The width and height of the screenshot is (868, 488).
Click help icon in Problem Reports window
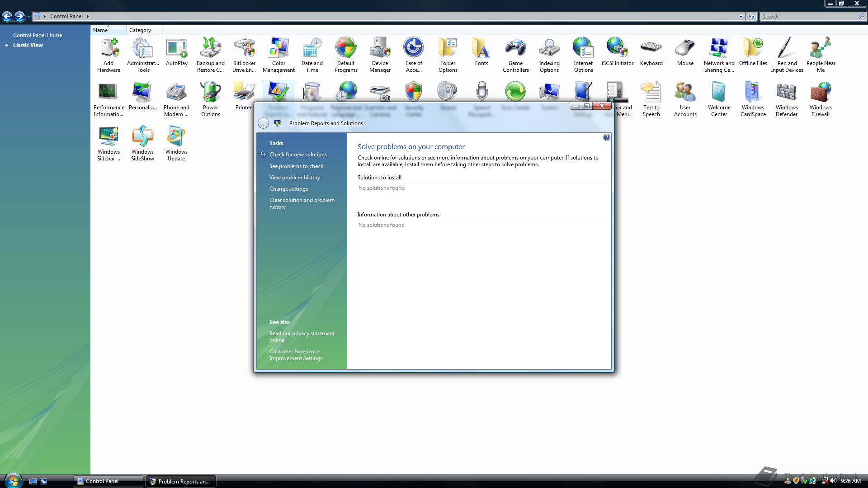[607, 137]
